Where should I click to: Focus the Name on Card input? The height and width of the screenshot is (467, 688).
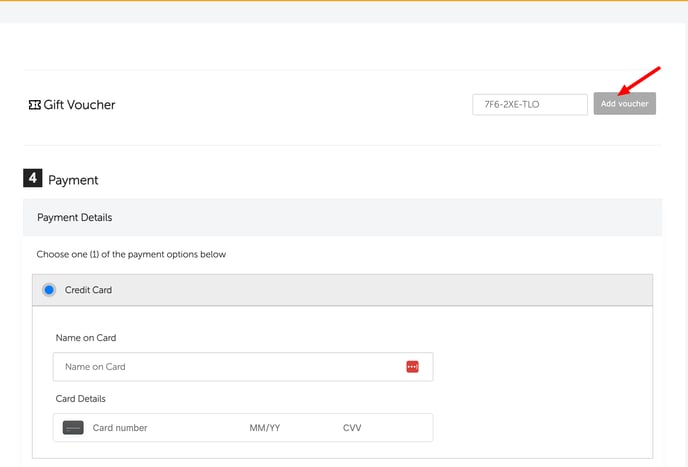tap(243, 366)
